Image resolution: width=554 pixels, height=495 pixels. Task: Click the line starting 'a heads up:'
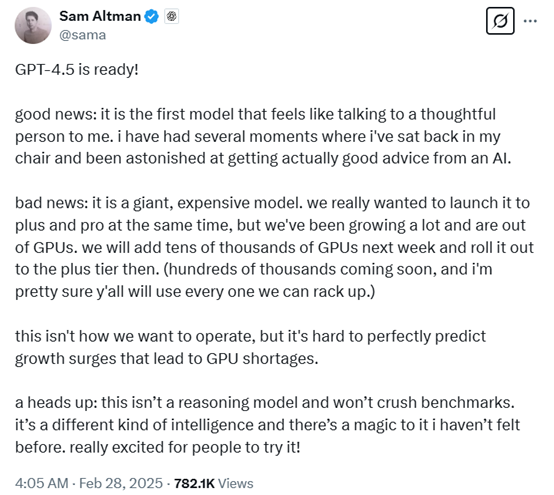(265, 403)
